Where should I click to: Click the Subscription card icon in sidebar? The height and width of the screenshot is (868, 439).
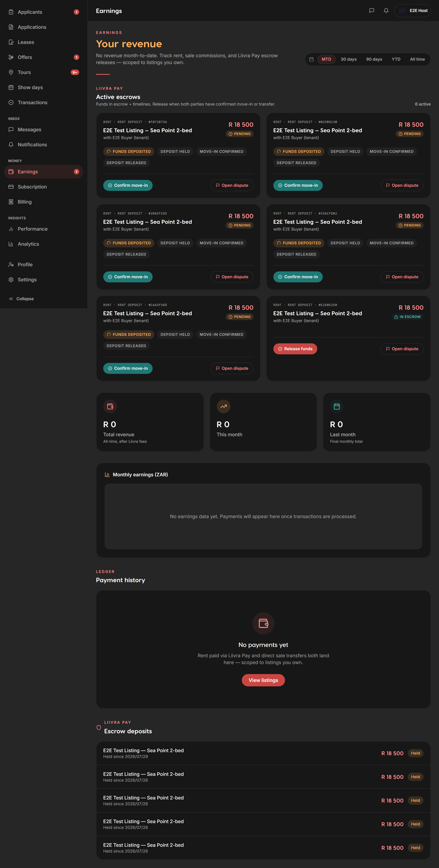click(x=11, y=187)
